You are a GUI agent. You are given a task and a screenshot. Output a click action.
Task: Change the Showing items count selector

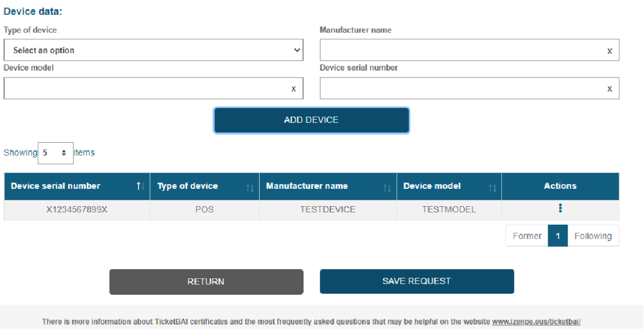[55, 153]
